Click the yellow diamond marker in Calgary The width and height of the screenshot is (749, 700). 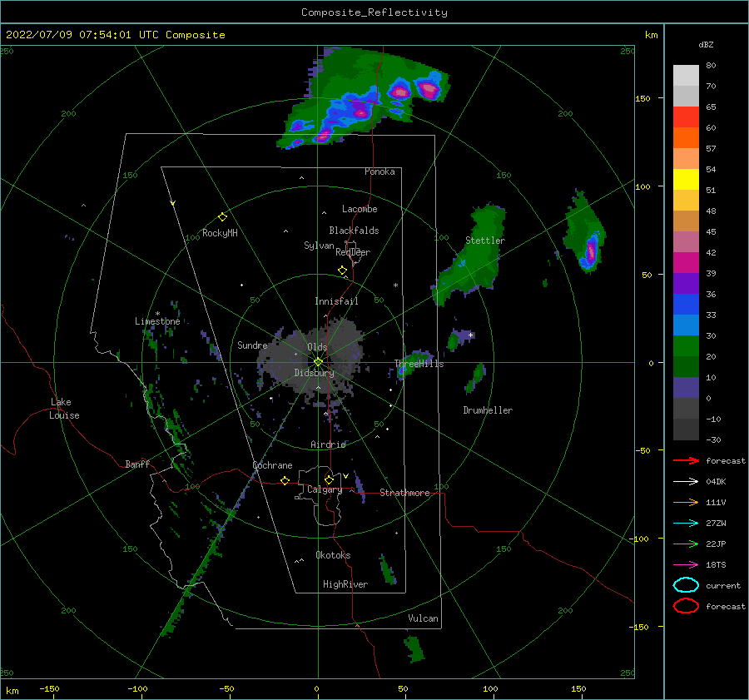click(329, 479)
